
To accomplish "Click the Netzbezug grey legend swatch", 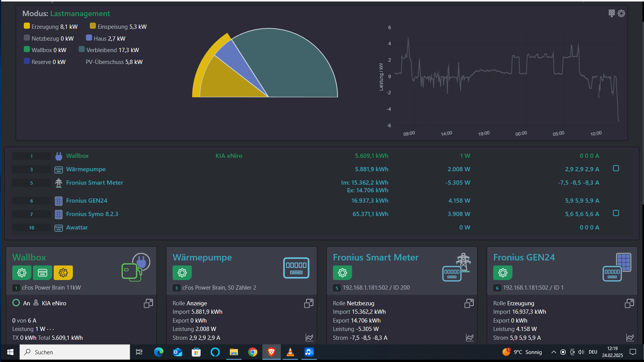I will coord(27,38).
